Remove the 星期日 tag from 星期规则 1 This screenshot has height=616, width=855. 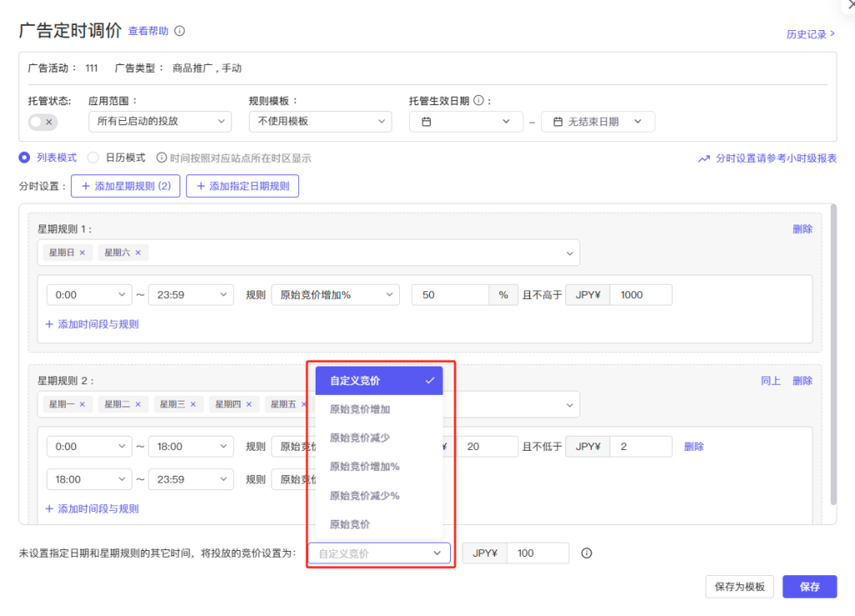[83, 252]
